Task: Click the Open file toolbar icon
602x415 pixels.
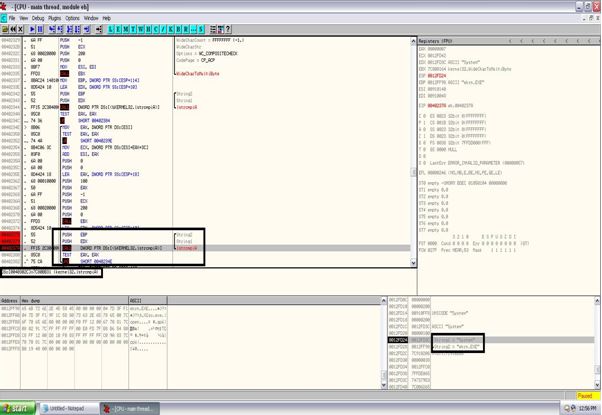Action: pos(5,29)
